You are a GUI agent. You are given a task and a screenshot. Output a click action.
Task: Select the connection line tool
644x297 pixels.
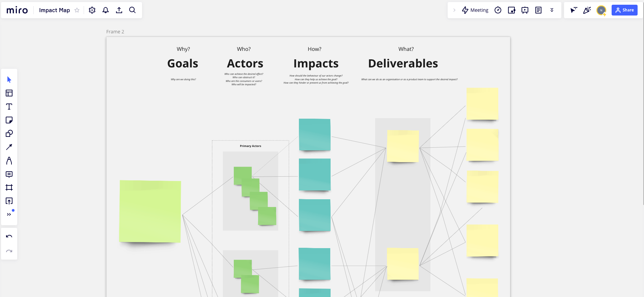tap(9, 147)
